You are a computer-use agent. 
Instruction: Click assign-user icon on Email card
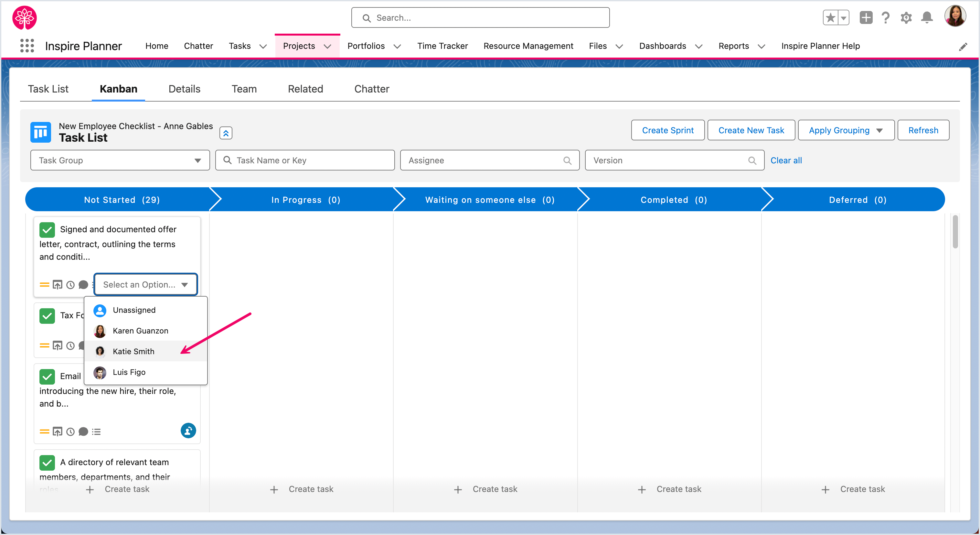pyautogui.click(x=188, y=431)
